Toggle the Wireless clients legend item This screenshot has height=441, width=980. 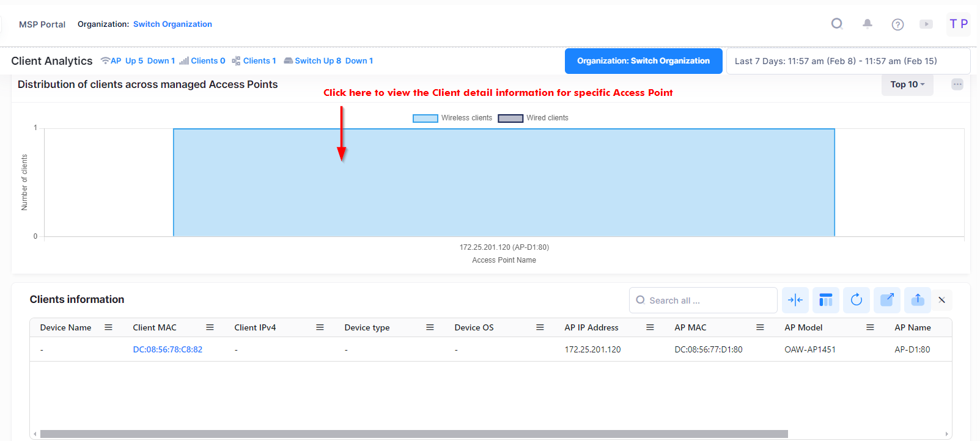[452, 118]
